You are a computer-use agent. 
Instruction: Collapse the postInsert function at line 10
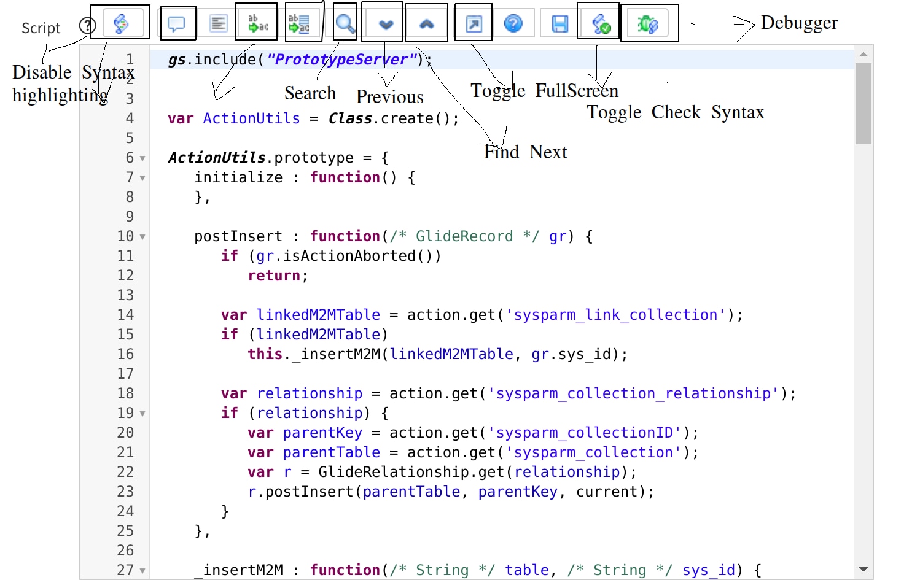141,237
